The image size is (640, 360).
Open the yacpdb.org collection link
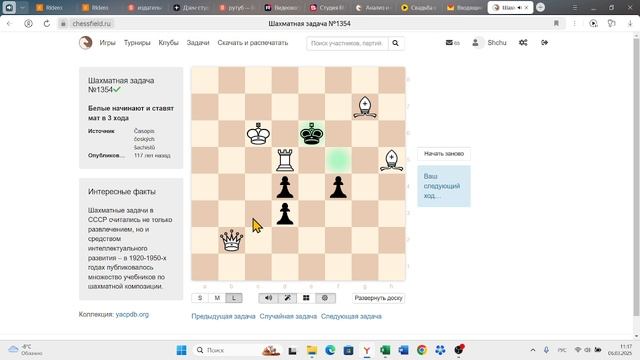[132, 314]
